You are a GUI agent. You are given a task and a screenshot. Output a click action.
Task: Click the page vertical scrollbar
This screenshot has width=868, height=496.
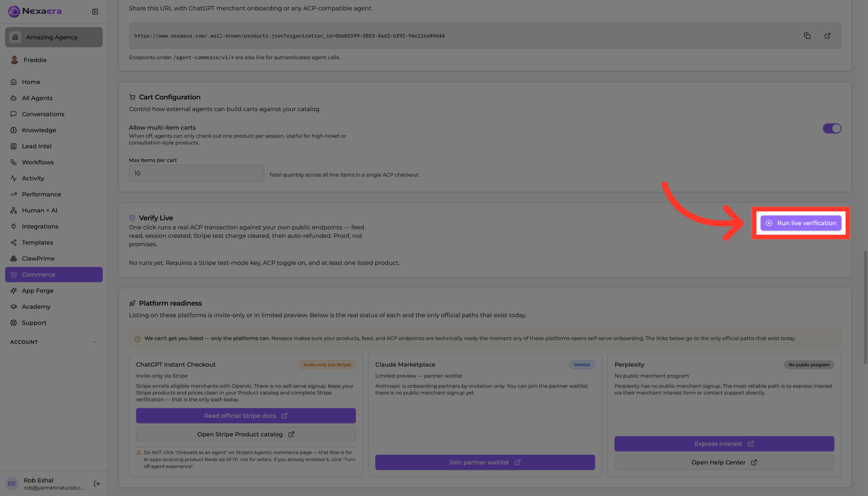865,307
